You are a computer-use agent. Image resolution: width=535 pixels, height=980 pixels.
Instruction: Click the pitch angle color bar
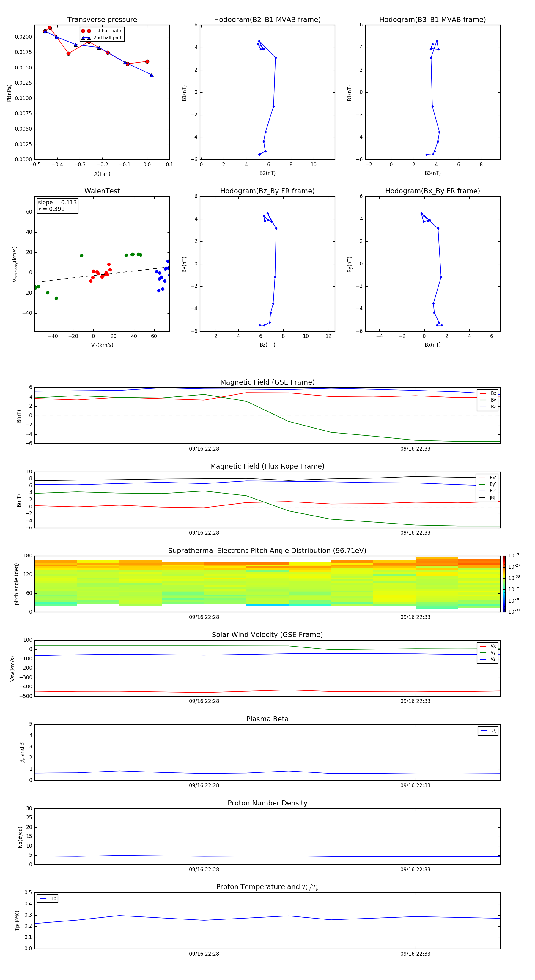pyautogui.click(x=504, y=584)
